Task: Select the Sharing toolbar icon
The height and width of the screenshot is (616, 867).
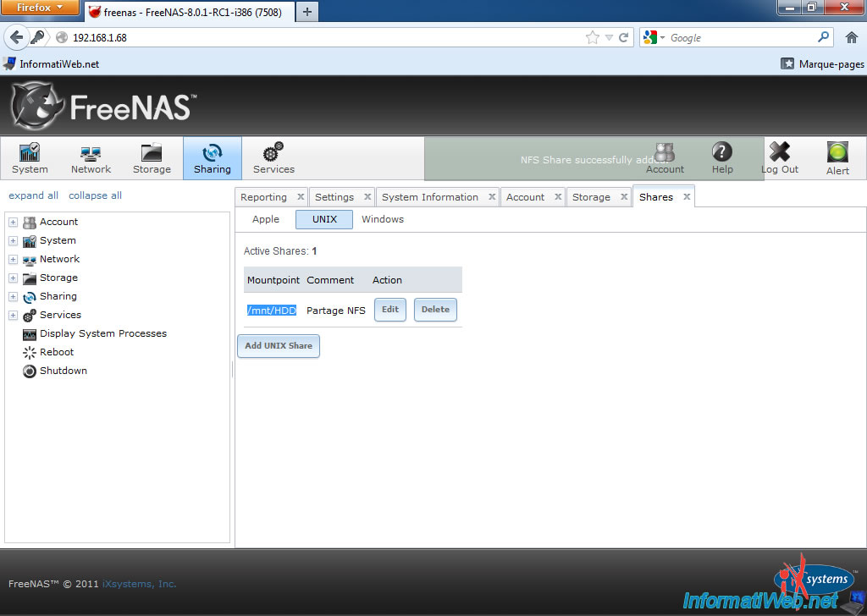Action: pyautogui.click(x=213, y=158)
